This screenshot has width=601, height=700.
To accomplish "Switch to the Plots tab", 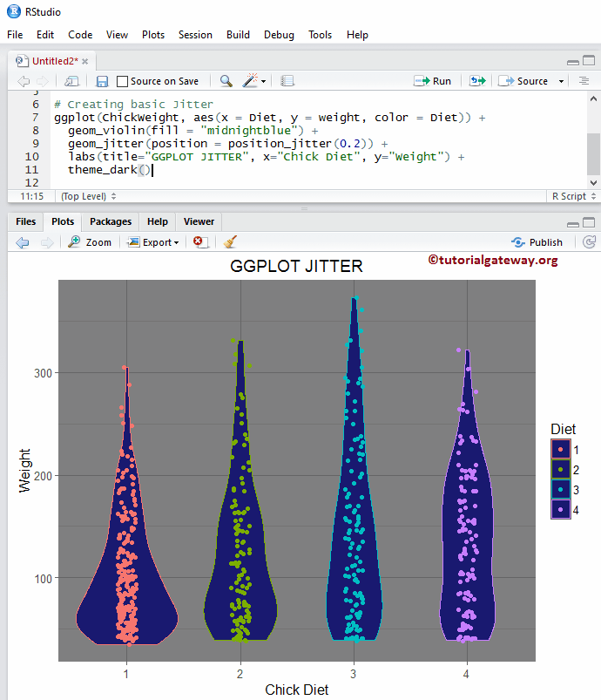I will click(63, 222).
